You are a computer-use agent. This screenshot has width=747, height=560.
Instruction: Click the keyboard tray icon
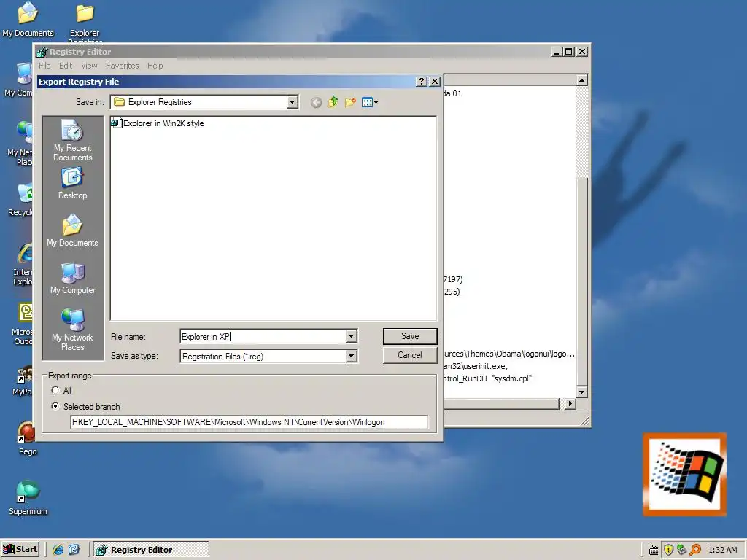[x=654, y=550]
